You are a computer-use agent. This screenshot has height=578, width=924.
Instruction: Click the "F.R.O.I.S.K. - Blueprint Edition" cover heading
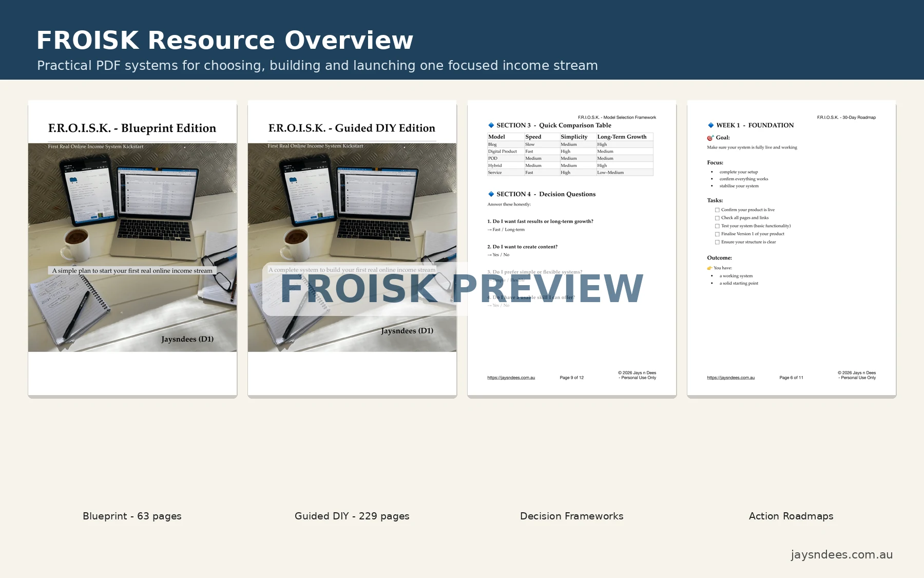132,128
